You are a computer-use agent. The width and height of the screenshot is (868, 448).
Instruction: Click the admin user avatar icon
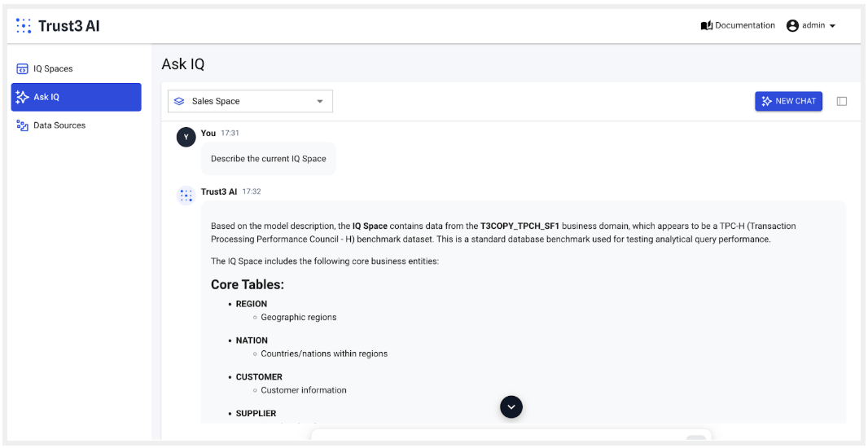pyautogui.click(x=792, y=26)
